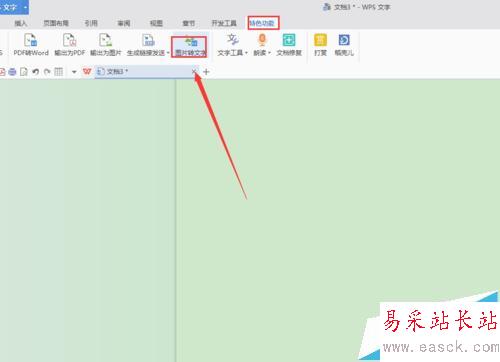This screenshot has height=362, width=500.
Task: Go to the 审阅 tab
Action: 124,23
